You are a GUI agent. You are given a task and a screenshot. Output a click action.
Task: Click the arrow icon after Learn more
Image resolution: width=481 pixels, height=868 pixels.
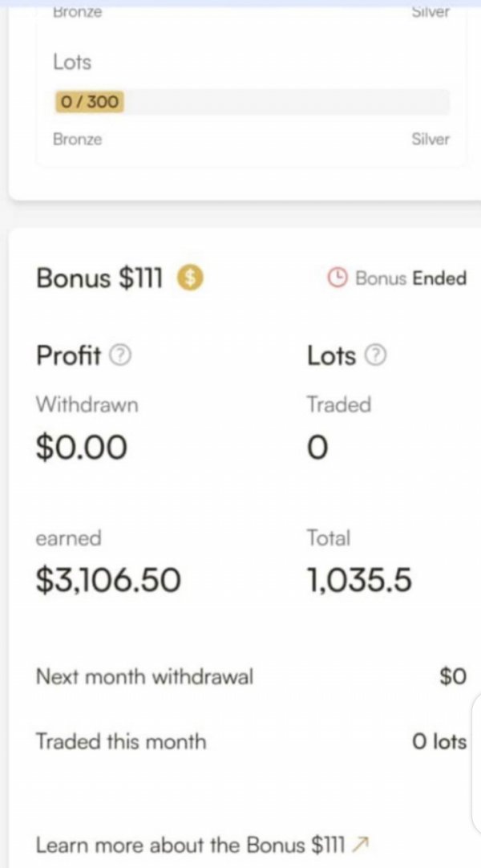(x=361, y=844)
